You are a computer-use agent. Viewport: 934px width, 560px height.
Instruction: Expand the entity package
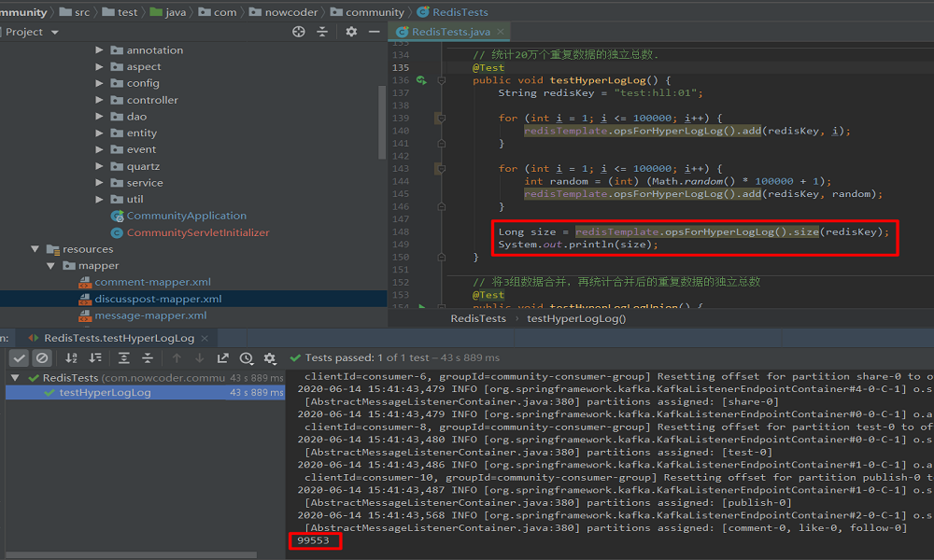pyautogui.click(x=100, y=133)
